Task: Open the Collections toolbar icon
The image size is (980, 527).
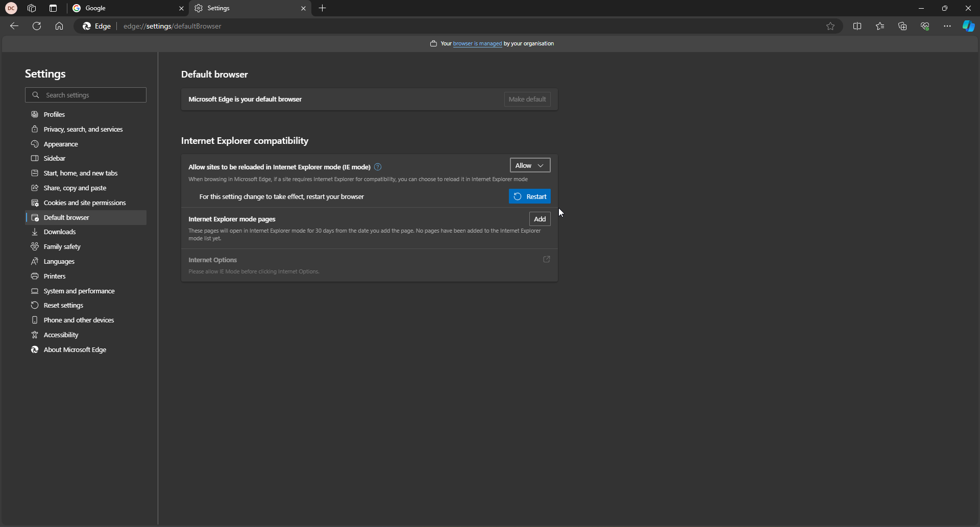Action: (x=902, y=26)
